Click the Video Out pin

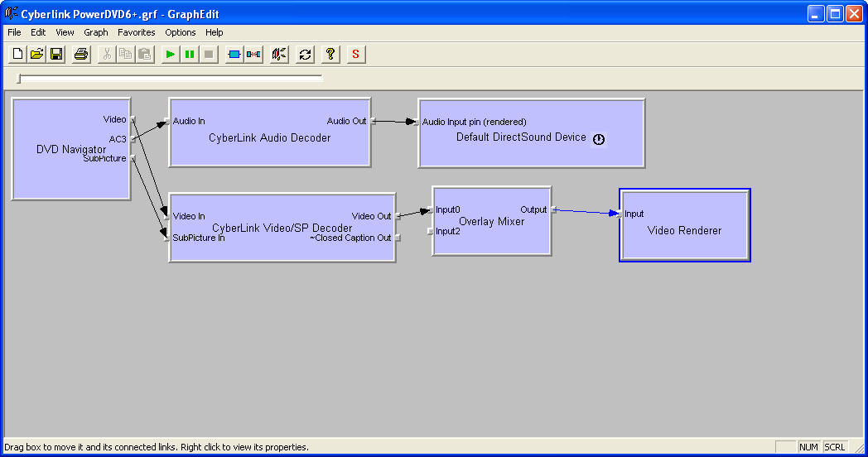tap(398, 216)
